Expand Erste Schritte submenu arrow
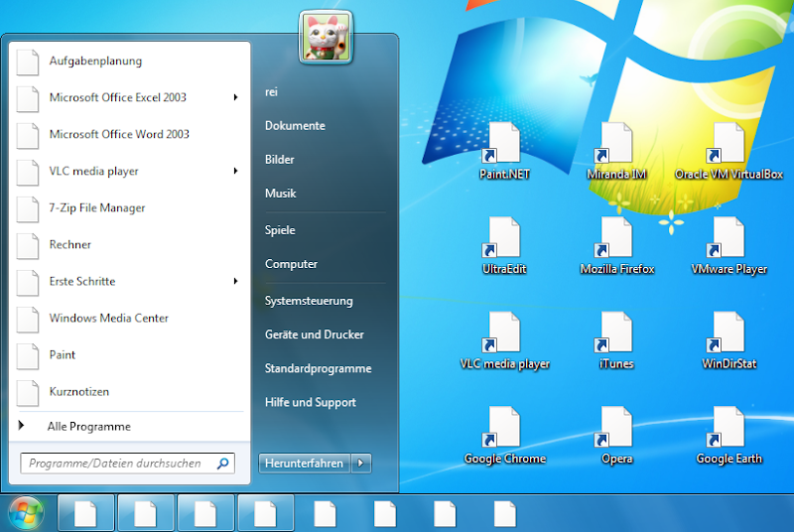The image size is (794, 532). [235, 281]
